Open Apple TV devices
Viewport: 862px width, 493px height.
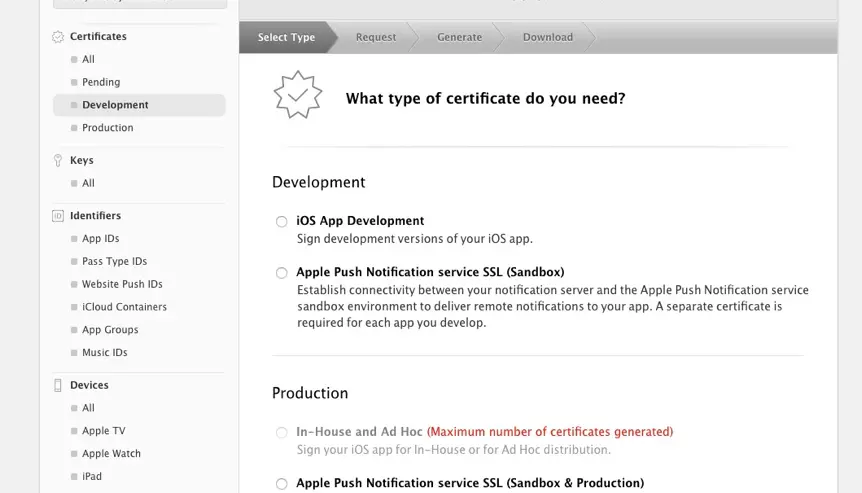103,431
